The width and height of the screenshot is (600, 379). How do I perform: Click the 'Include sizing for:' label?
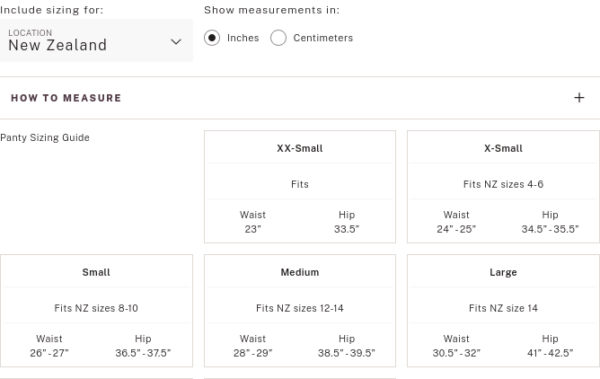[52, 10]
